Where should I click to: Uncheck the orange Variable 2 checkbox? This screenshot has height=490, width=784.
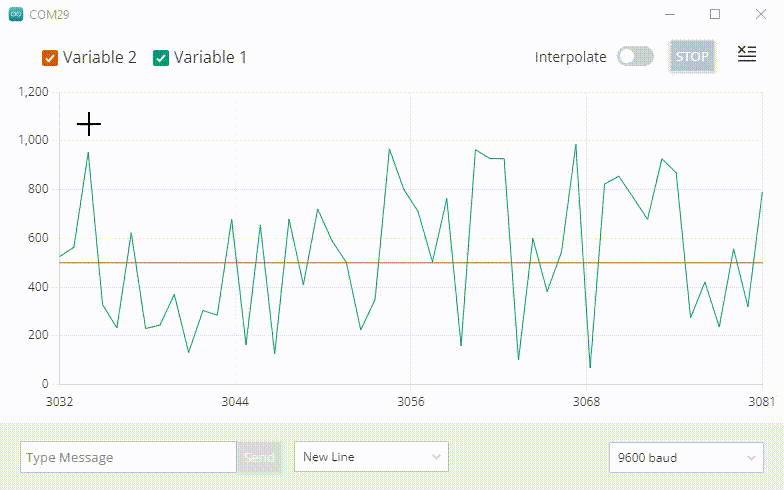50,58
